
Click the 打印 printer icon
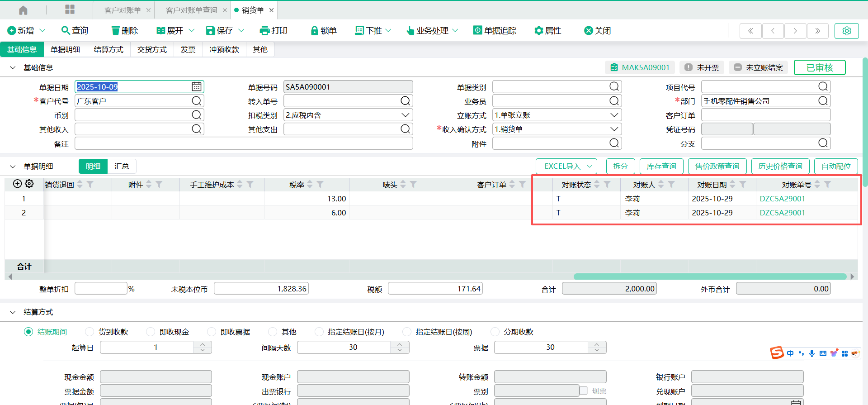(264, 31)
